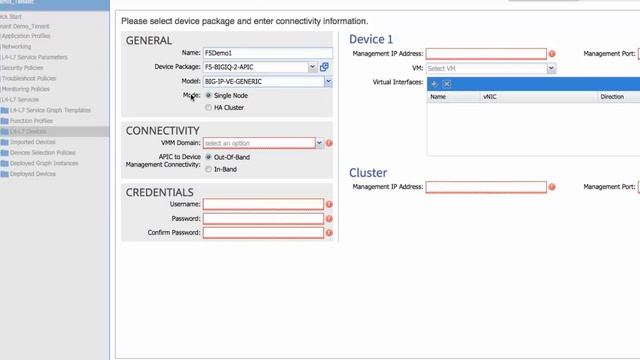
Task: Click the Name field containing F5Demo1
Action: (268, 53)
